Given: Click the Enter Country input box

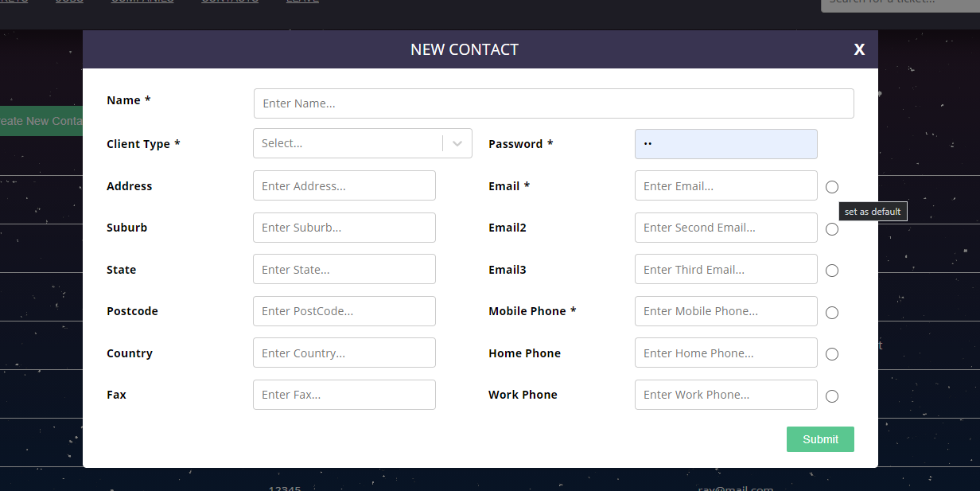Looking at the screenshot, I should tap(344, 353).
